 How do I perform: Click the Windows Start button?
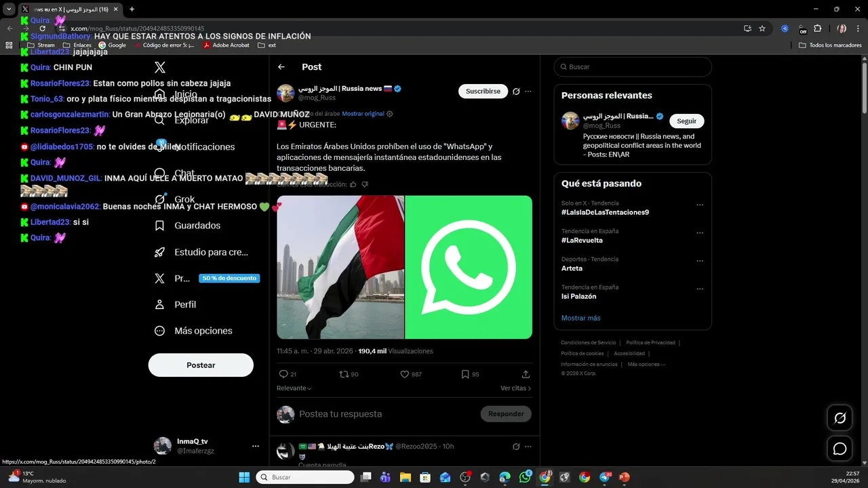point(244,477)
